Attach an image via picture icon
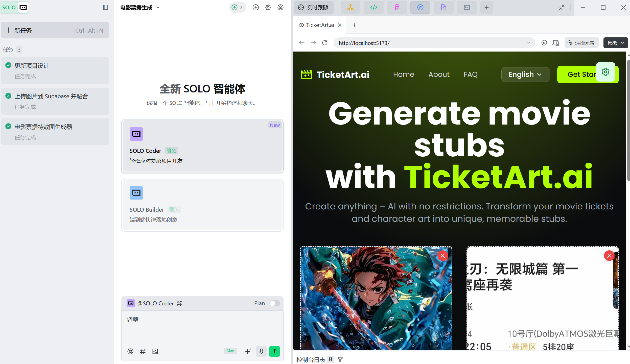 [155, 351]
